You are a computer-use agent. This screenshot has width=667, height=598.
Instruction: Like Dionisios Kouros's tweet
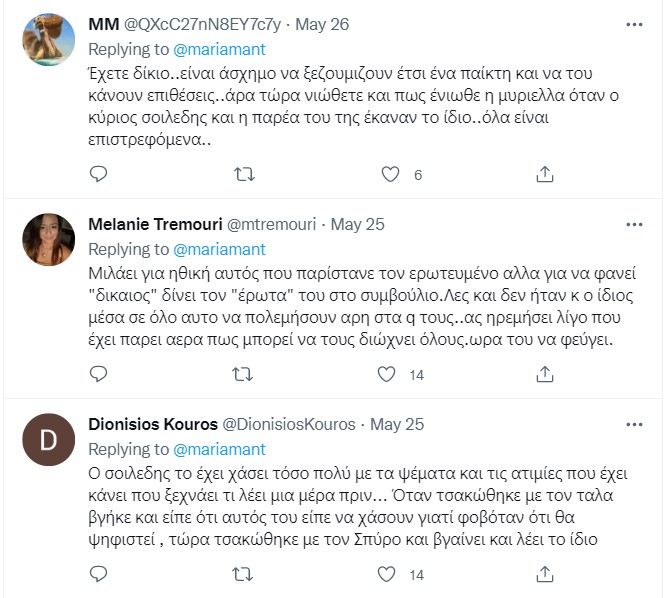[x=390, y=575]
